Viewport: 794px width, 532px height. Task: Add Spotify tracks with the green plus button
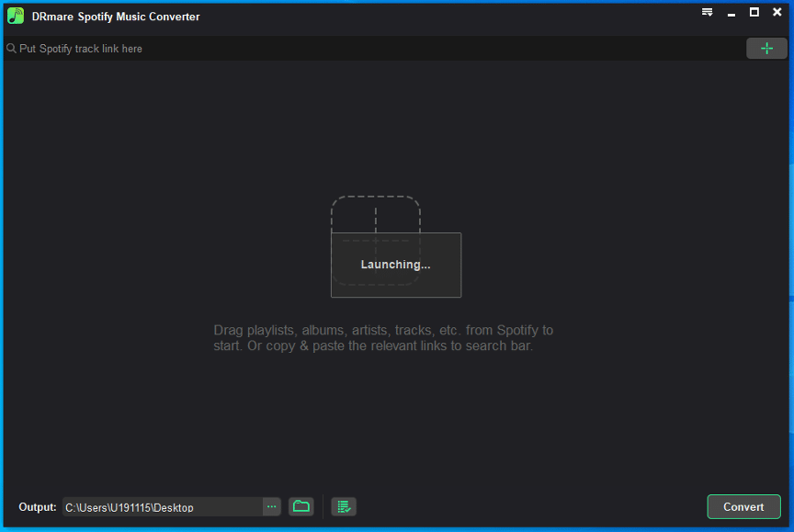coord(766,48)
